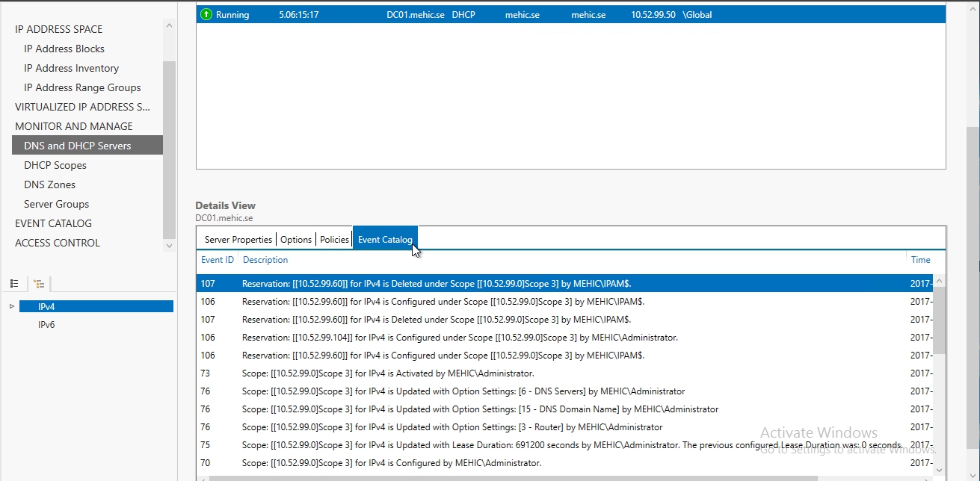Sort events by Time column header
Screen dimensions: 980x481
[920, 260]
